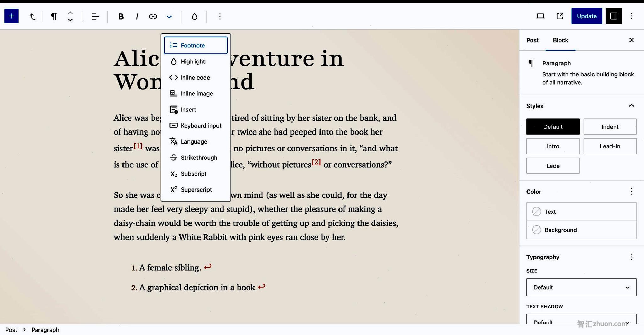The width and height of the screenshot is (644, 335).
Task: Apply Superscript from the menu
Action: (196, 190)
